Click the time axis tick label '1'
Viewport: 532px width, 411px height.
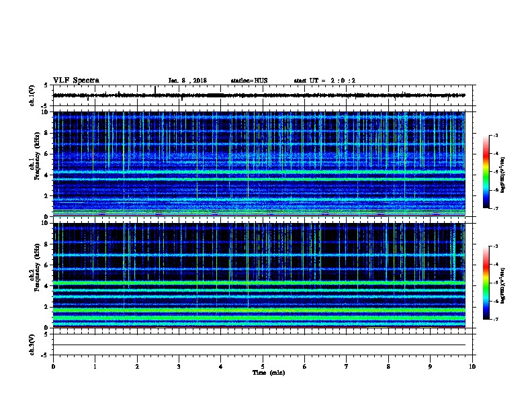coord(95,367)
